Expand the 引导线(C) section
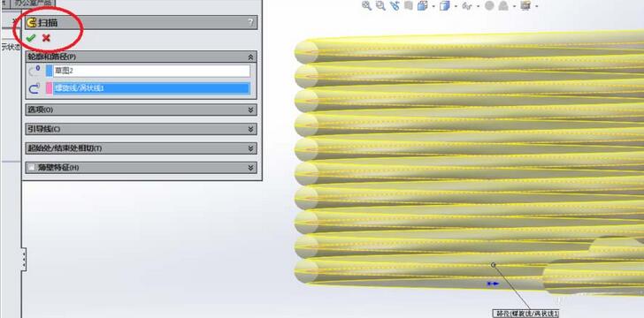 pyautogui.click(x=250, y=129)
